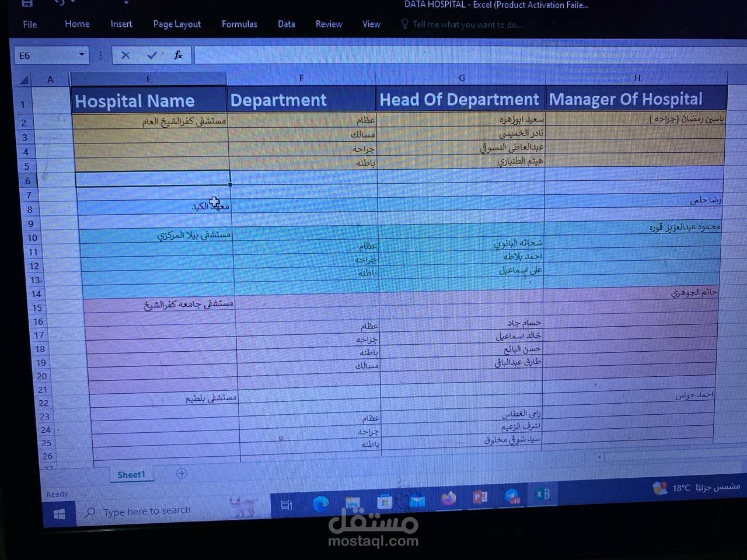Open the Windows Start menu
747x560 pixels.
[x=59, y=514]
